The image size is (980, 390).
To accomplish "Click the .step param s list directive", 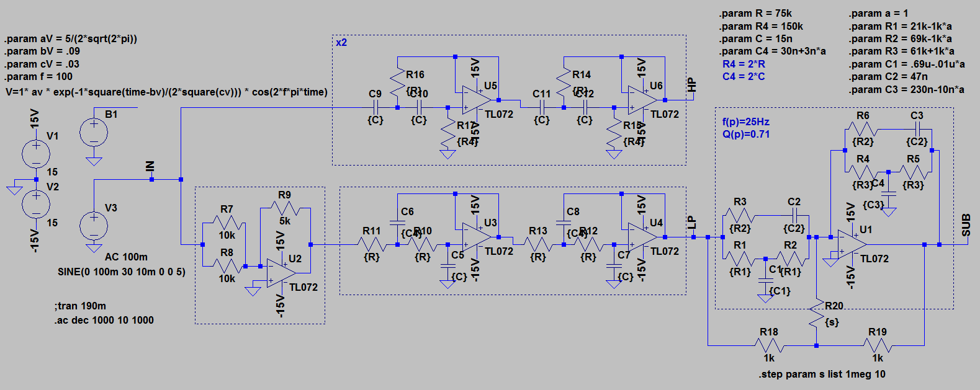I will [x=822, y=374].
